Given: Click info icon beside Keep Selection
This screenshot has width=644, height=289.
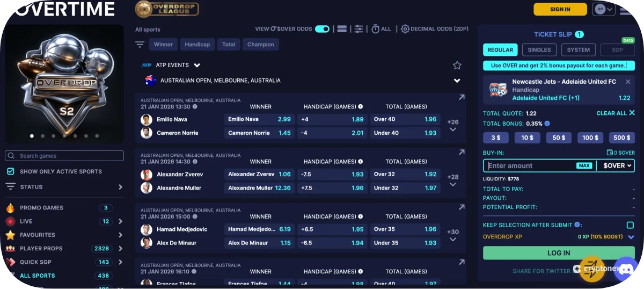Looking at the screenshot, I should [x=577, y=225].
